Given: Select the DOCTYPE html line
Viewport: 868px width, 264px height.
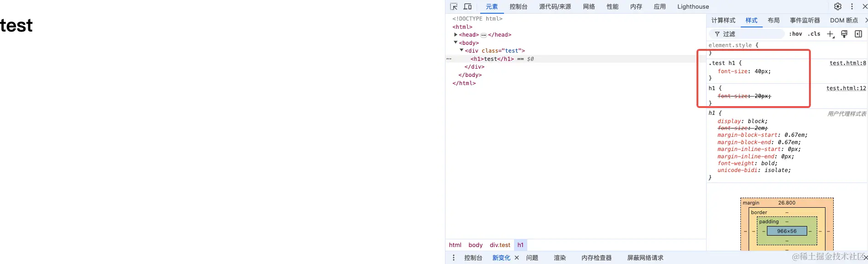Looking at the screenshot, I should [477, 19].
